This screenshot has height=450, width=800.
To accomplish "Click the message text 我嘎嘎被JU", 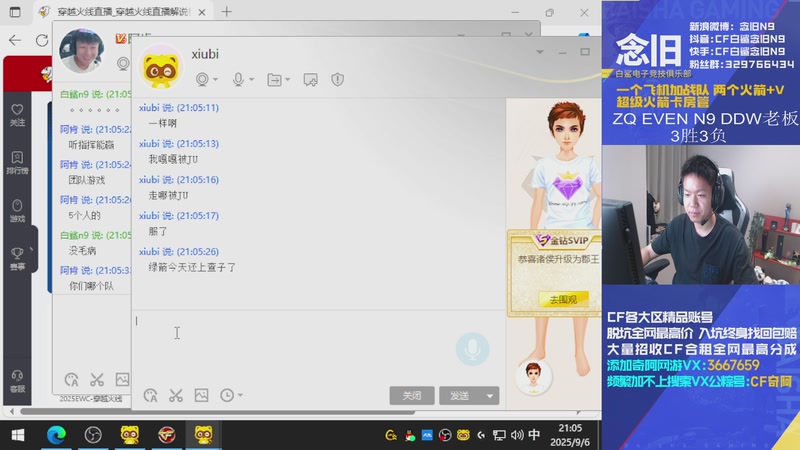I will [x=173, y=160].
